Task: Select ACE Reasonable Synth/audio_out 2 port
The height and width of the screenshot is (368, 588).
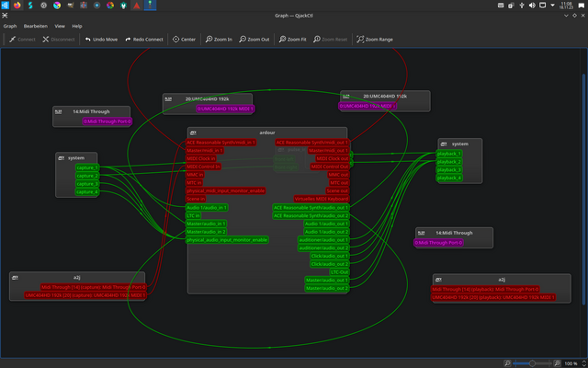Action: [x=311, y=215]
